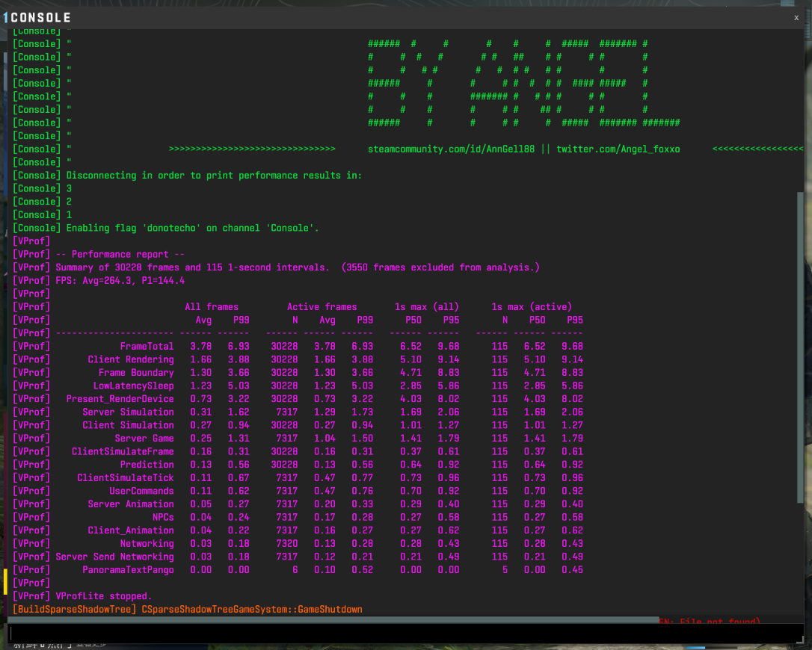
Task: Click the Server Send Networking row label
Action: 115,557
